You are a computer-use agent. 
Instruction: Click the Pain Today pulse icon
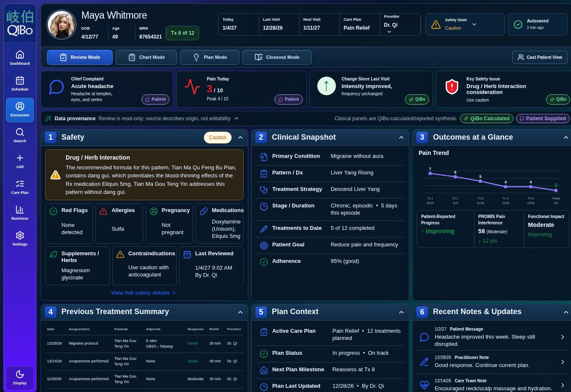[x=192, y=87]
